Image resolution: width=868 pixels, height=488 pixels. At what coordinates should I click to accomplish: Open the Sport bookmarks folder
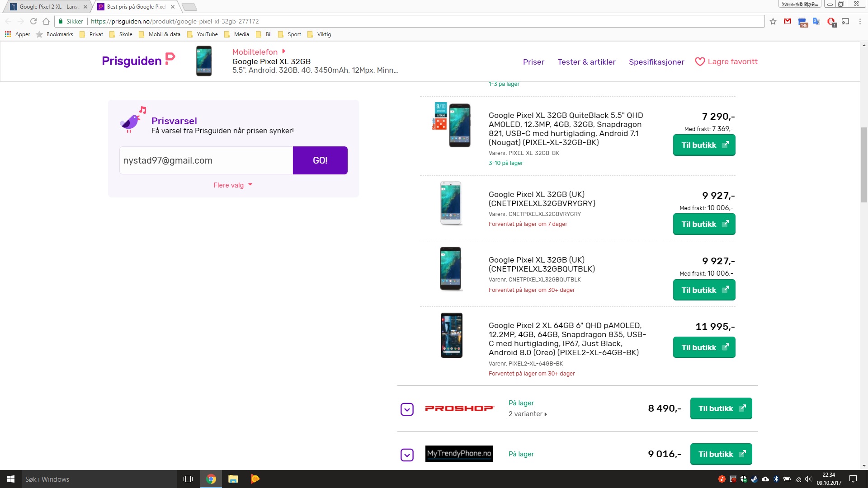pyautogui.click(x=289, y=34)
